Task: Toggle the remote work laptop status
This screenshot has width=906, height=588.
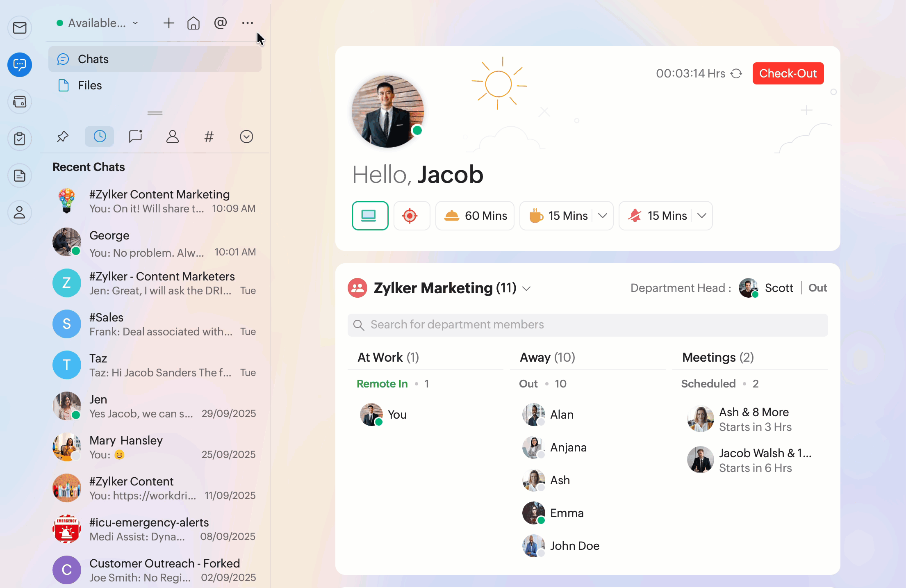Action: (x=370, y=216)
